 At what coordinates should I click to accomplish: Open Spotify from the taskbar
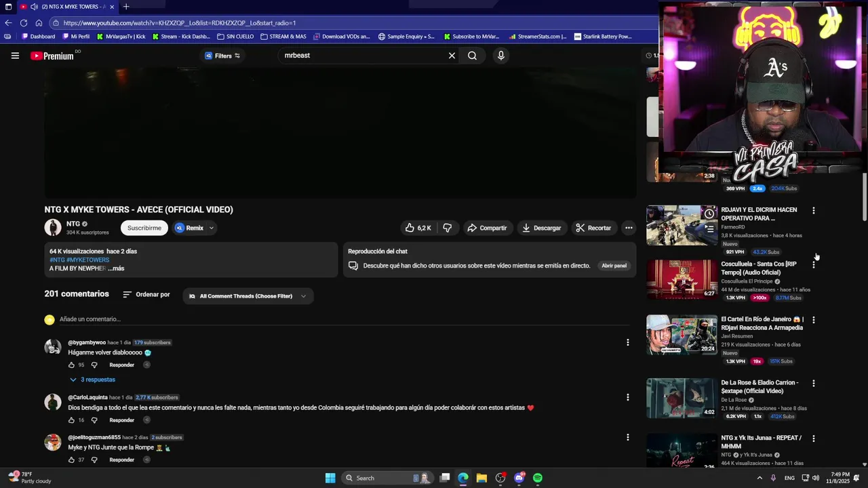pyautogui.click(x=538, y=478)
